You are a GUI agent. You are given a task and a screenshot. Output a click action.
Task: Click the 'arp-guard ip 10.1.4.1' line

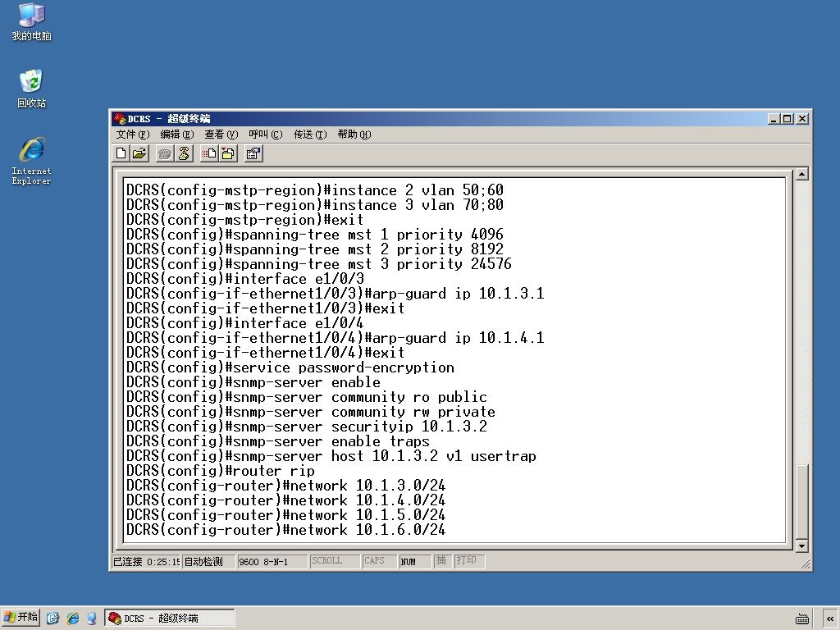336,338
